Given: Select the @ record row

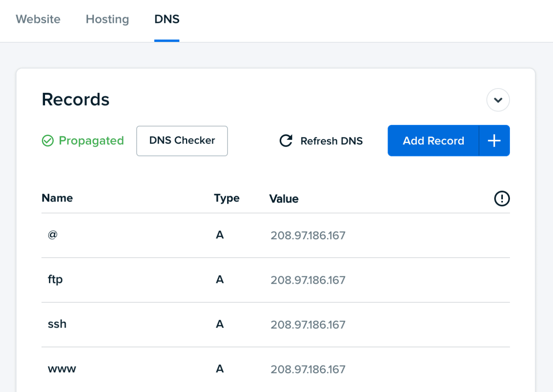Looking at the screenshot, I should pos(52,234).
